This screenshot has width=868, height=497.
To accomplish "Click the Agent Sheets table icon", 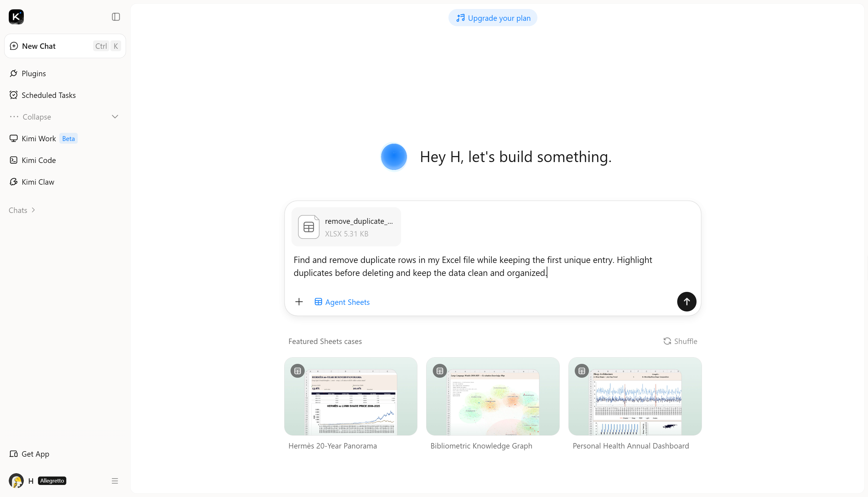I will point(318,302).
